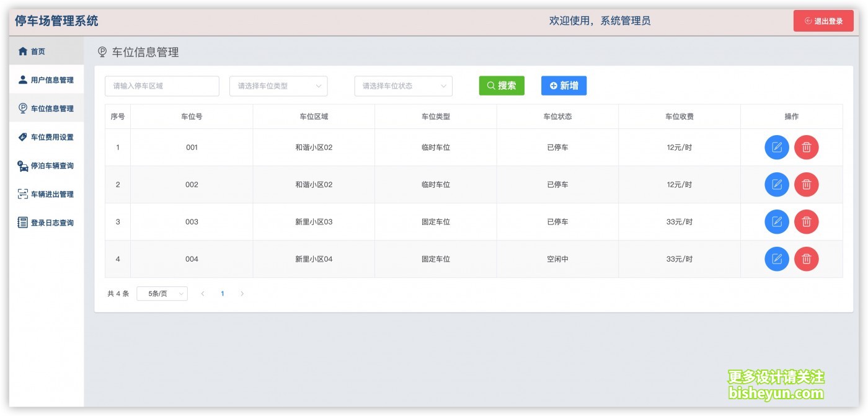Focus the 请输入停车区域 input field
Image resolution: width=868 pixels, height=416 pixels.
pos(162,86)
